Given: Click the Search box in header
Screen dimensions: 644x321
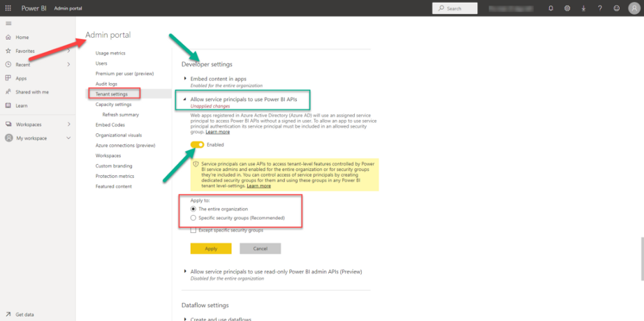Looking at the screenshot, I should pyautogui.click(x=455, y=8).
